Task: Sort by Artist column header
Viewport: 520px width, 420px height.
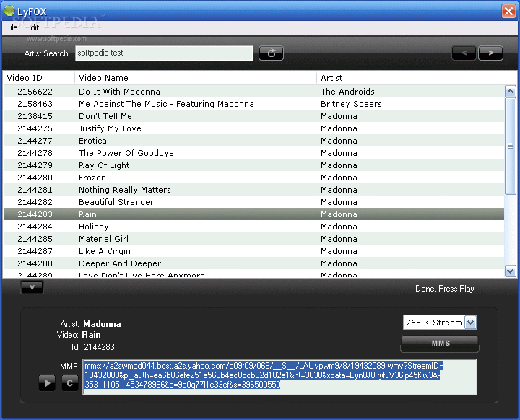Action: coord(410,78)
